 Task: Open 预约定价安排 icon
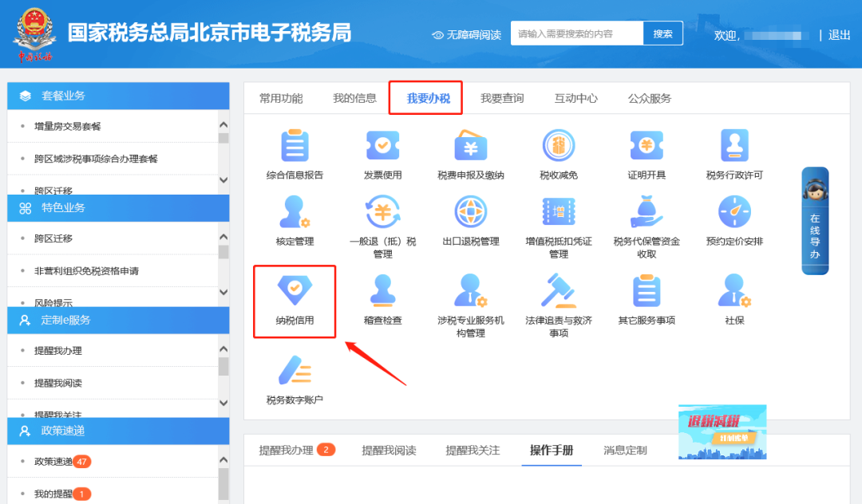point(734,212)
